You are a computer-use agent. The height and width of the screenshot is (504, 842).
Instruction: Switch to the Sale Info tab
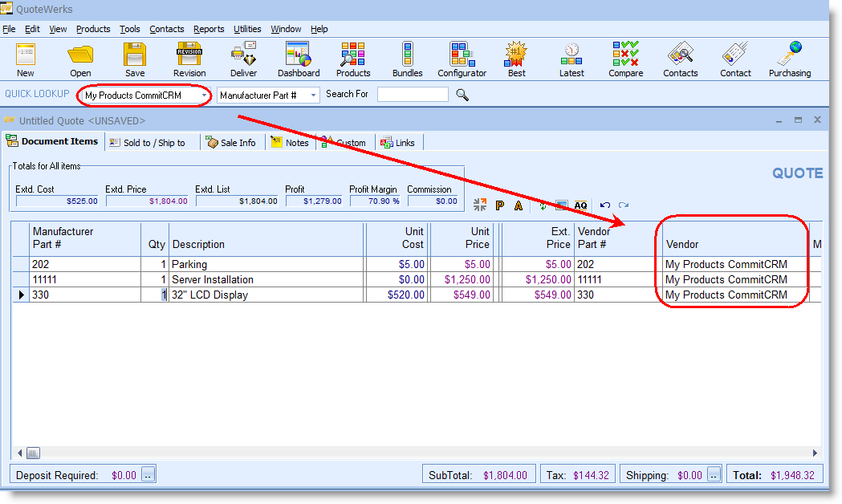(231, 143)
